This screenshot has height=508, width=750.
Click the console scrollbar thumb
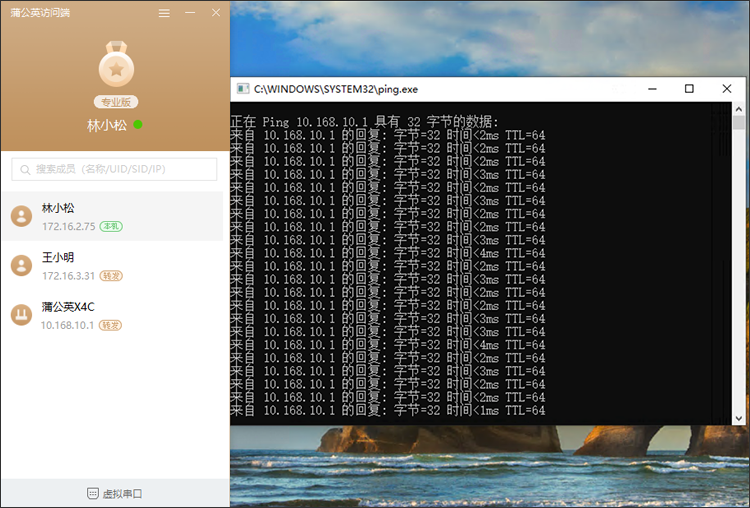[739, 123]
